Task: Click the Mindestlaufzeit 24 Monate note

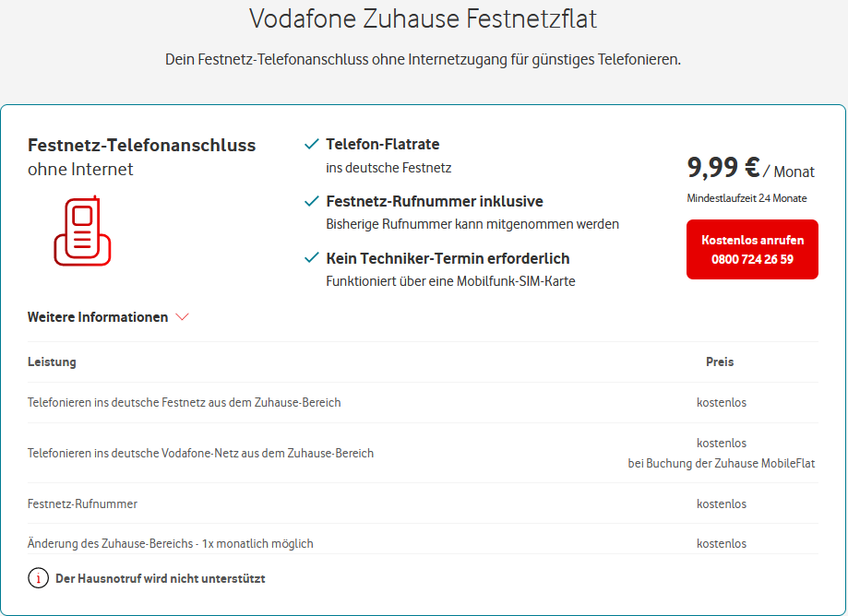Action: [x=746, y=198]
